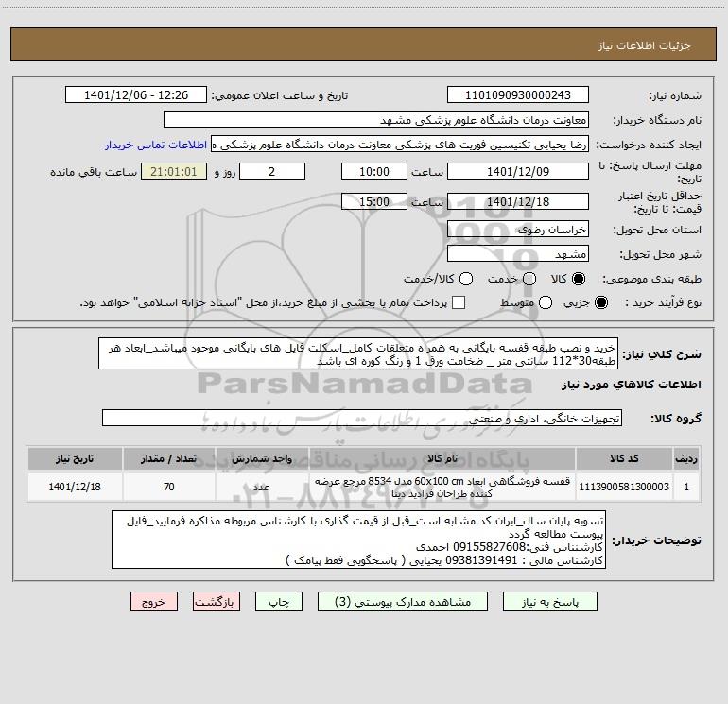
Task: Click the buyer organization name field
Action: coord(376,119)
